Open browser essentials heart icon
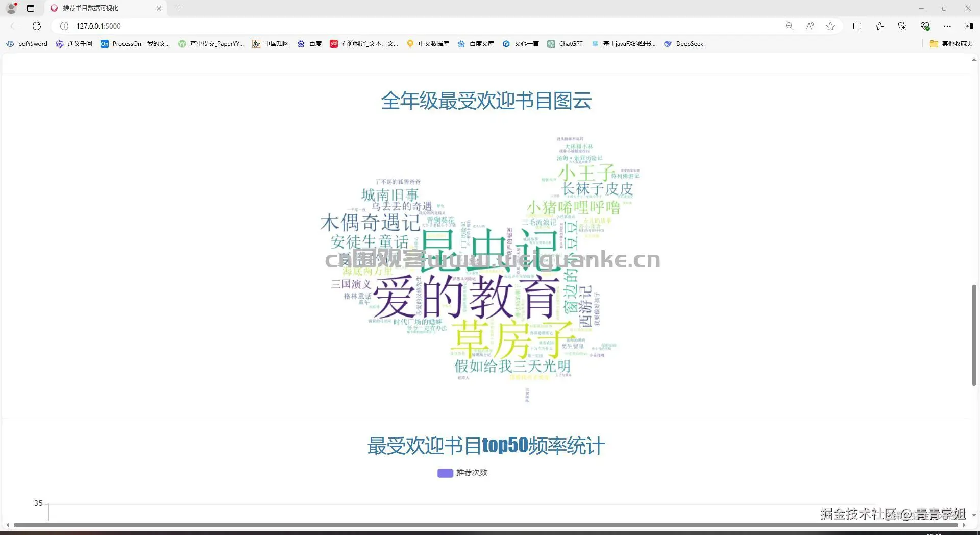 (x=925, y=26)
